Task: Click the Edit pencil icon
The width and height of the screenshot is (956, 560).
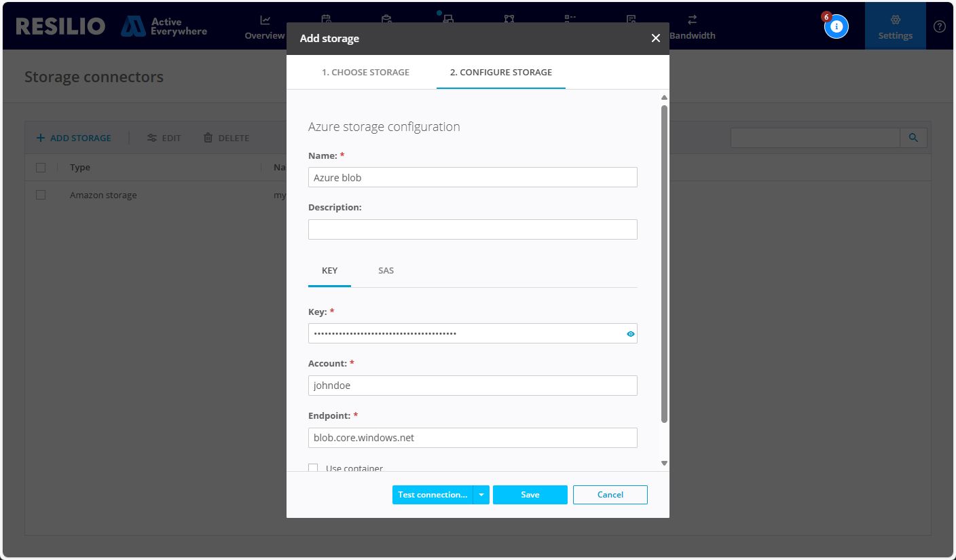Action: click(x=151, y=137)
